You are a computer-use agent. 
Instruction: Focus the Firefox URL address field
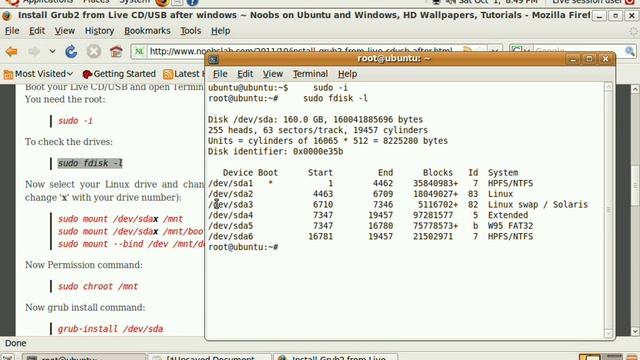pos(302,51)
